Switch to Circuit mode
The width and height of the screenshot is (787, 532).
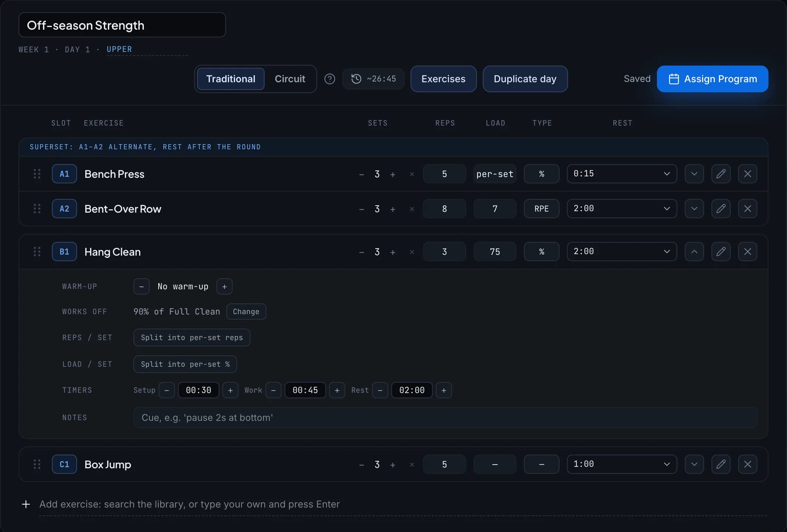pyautogui.click(x=290, y=79)
